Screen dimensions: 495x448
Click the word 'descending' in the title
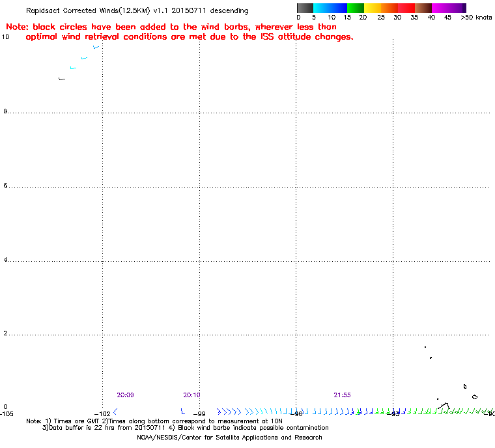[229, 10]
